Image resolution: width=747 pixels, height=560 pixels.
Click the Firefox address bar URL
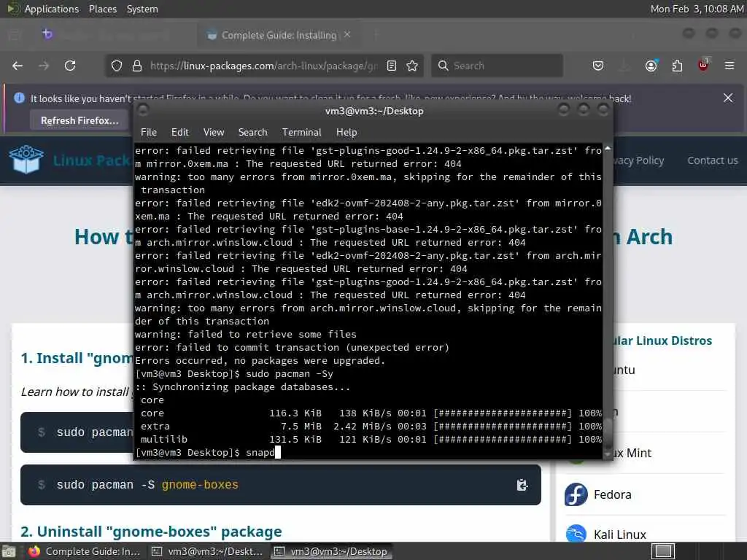264,66
